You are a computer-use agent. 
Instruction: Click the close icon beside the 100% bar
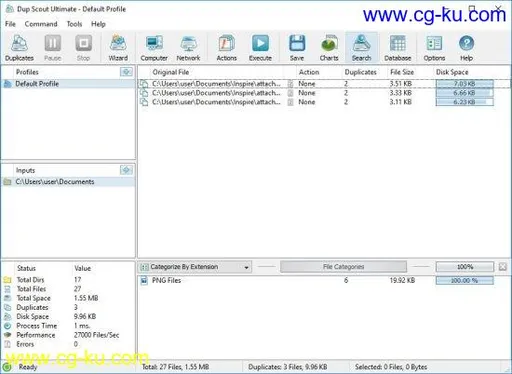503,267
